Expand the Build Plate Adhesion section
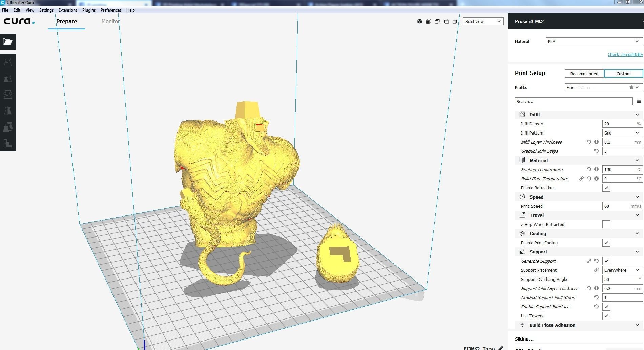 [x=579, y=325]
